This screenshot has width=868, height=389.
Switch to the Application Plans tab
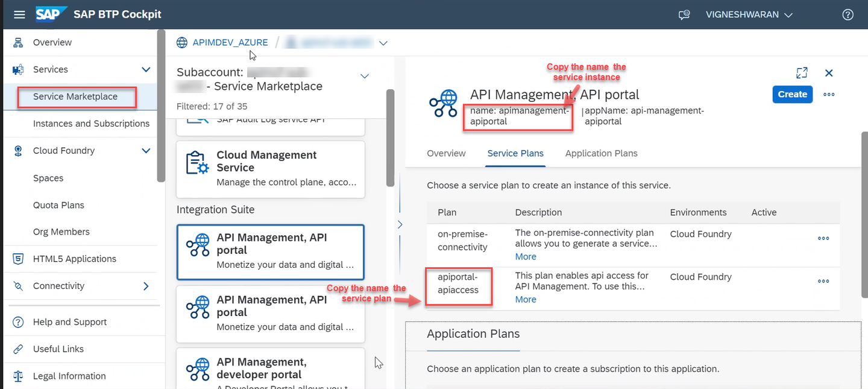[x=601, y=153]
